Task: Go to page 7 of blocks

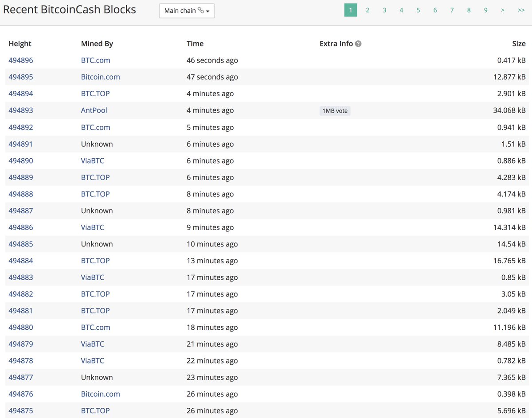Action: tap(452, 10)
